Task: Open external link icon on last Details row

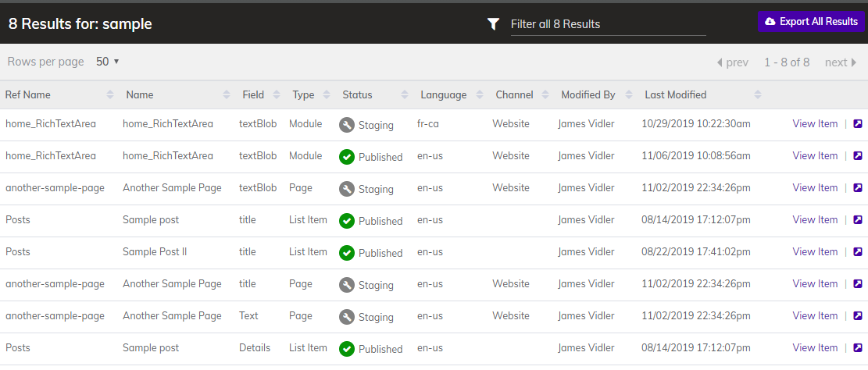Action: point(858,348)
